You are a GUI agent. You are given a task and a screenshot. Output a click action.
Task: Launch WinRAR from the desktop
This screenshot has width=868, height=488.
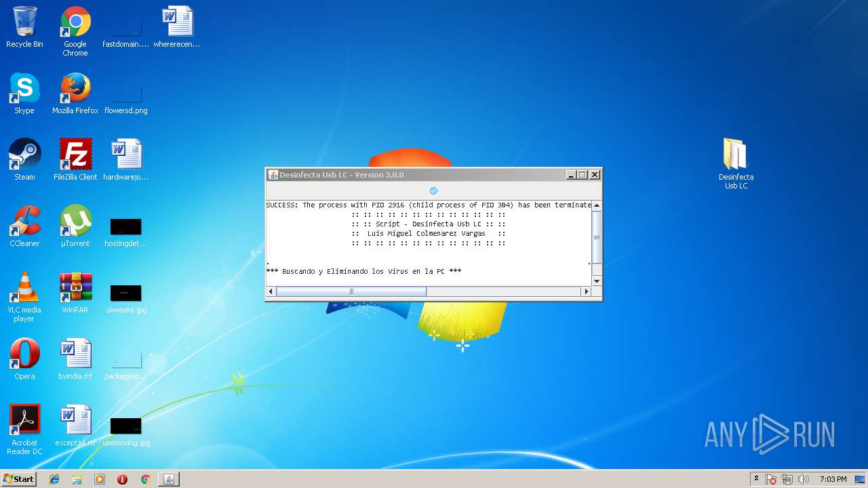(75, 293)
